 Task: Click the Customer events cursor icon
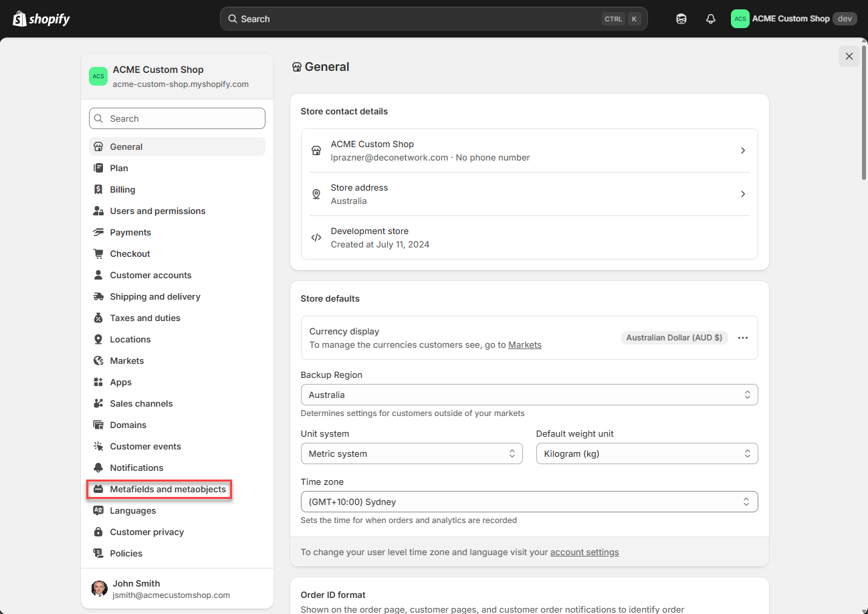tap(98, 446)
